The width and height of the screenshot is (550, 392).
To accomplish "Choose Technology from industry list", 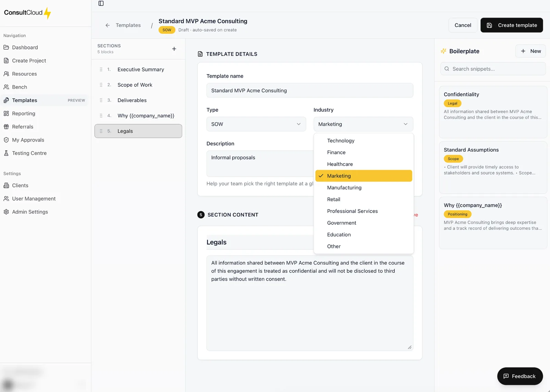I will coord(364,141).
